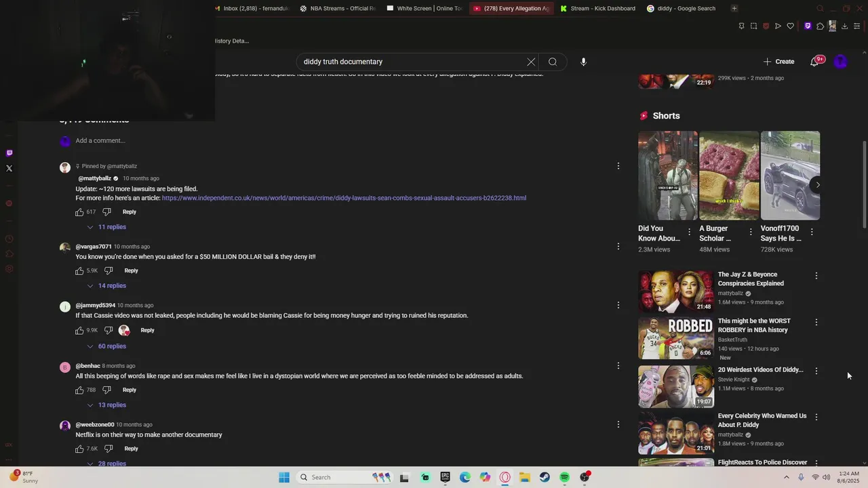Show next Shorts with the arrow
This screenshot has width=868, height=488.
[x=818, y=184]
